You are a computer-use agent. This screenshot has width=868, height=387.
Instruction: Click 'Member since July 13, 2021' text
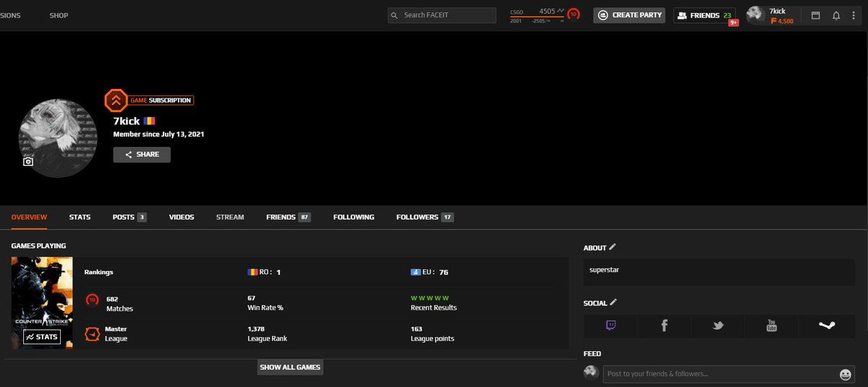(x=159, y=135)
